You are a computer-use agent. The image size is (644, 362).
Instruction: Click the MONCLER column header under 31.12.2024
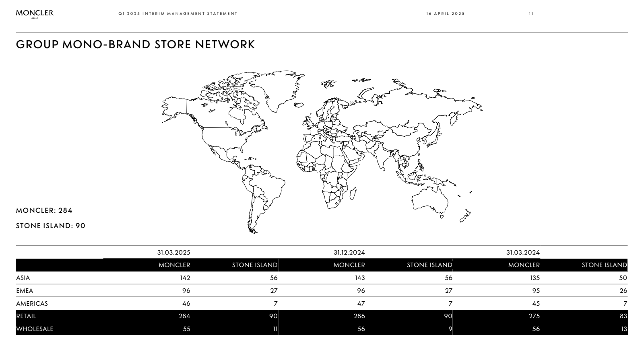[x=349, y=265]
